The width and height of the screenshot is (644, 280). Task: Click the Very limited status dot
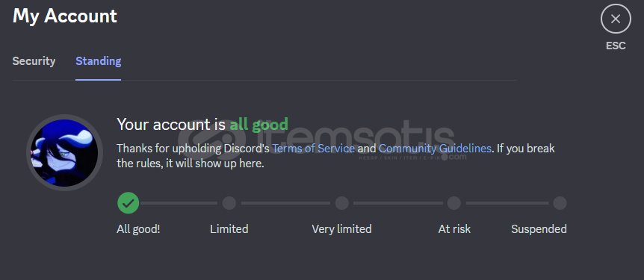pyautogui.click(x=341, y=203)
